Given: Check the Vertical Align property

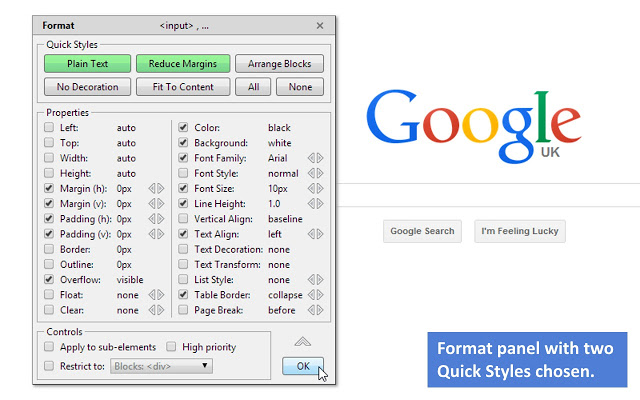Looking at the screenshot, I should [x=183, y=219].
